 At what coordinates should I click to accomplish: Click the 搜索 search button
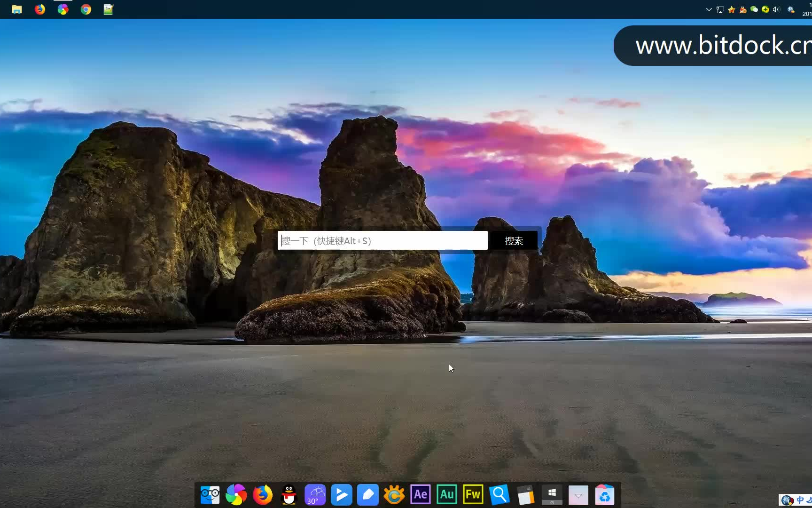click(514, 241)
